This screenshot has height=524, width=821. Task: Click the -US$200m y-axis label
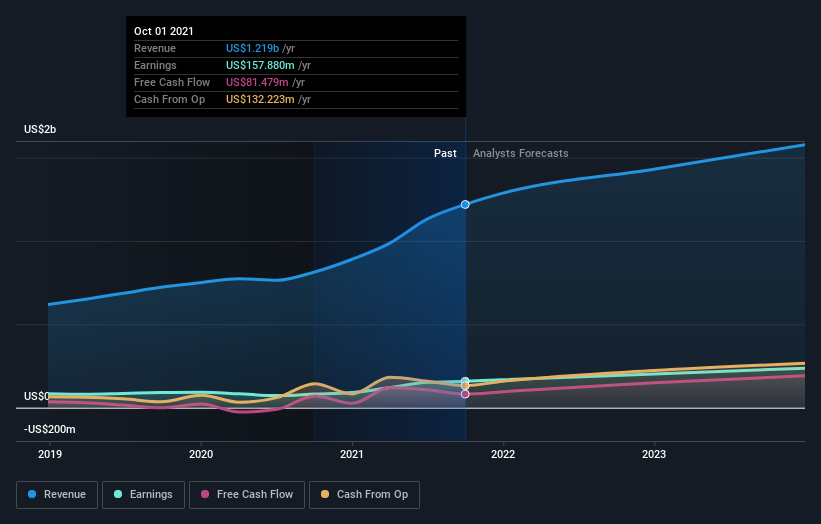point(49,429)
